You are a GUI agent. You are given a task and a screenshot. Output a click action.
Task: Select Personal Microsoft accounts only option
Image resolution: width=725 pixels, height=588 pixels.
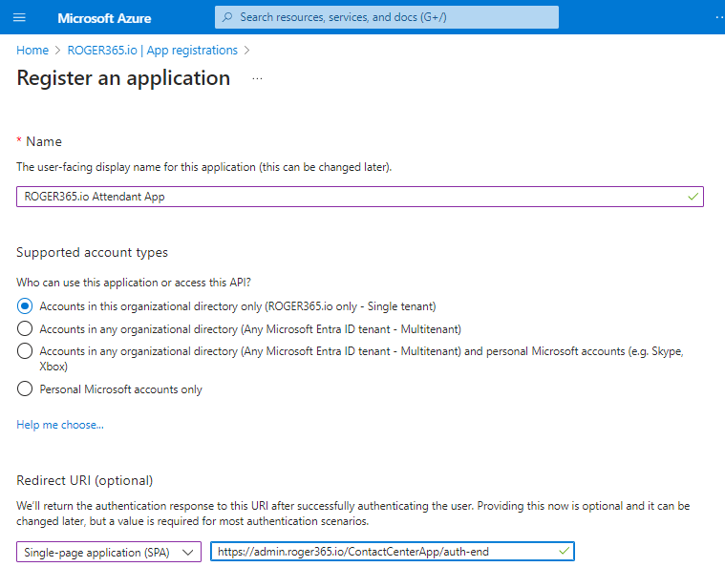point(25,389)
